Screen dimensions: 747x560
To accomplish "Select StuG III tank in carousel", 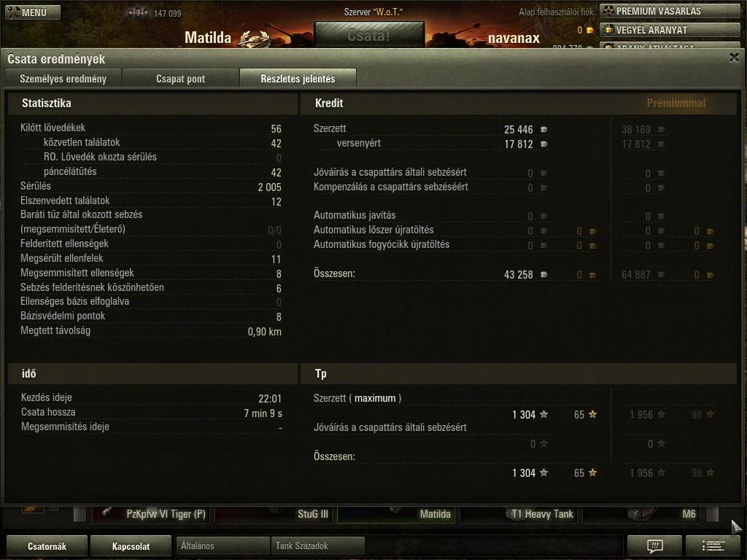I will tap(274, 514).
